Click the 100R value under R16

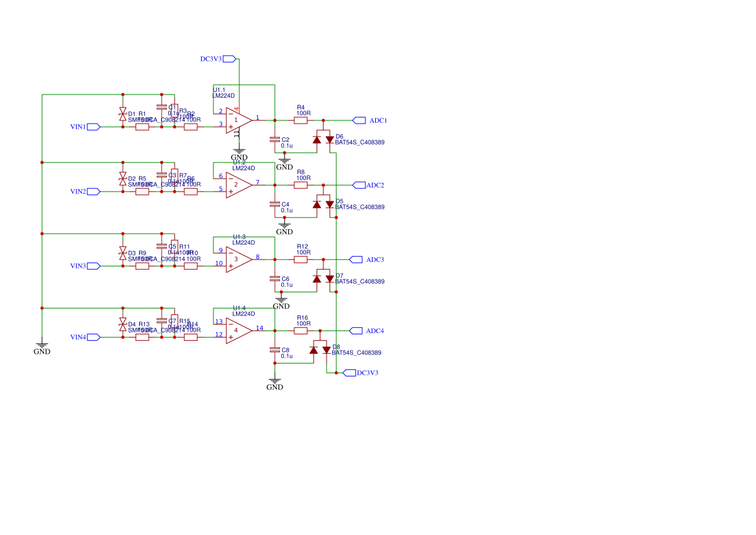click(x=303, y=323)
